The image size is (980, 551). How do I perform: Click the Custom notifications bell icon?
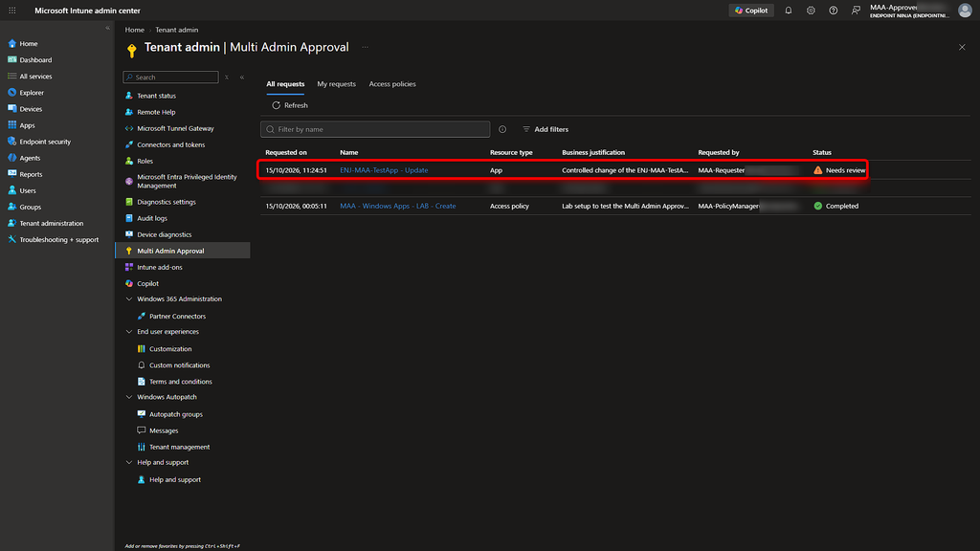(142, 364)
